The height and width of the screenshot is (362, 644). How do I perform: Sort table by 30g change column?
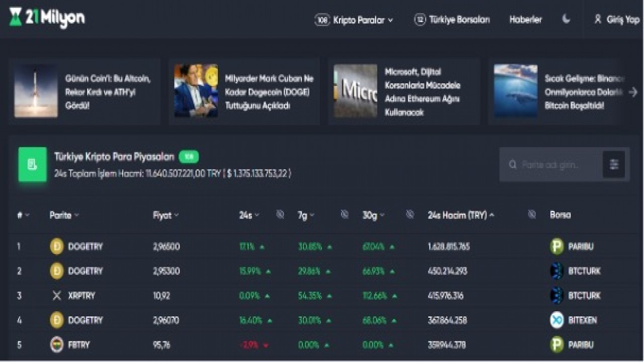coord(373,215)
